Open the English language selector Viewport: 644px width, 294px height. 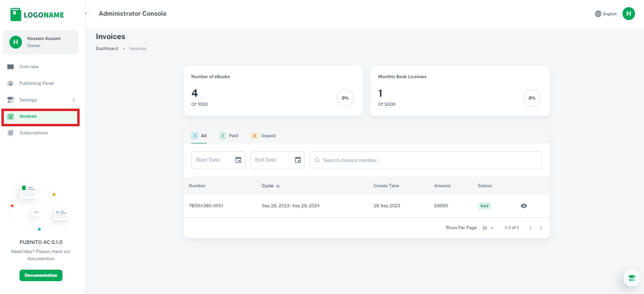pyautogui.click(x=610, y=14)
